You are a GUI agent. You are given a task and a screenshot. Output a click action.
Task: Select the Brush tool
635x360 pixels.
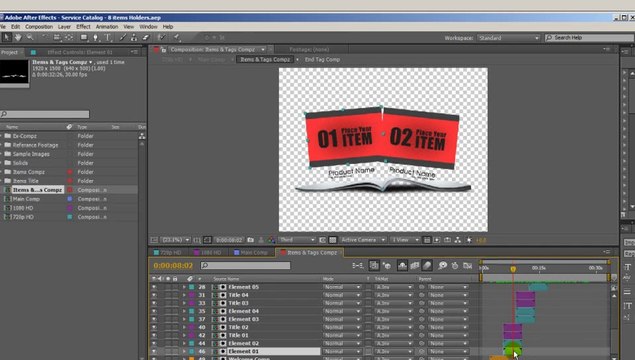click(x=123, y=37)
